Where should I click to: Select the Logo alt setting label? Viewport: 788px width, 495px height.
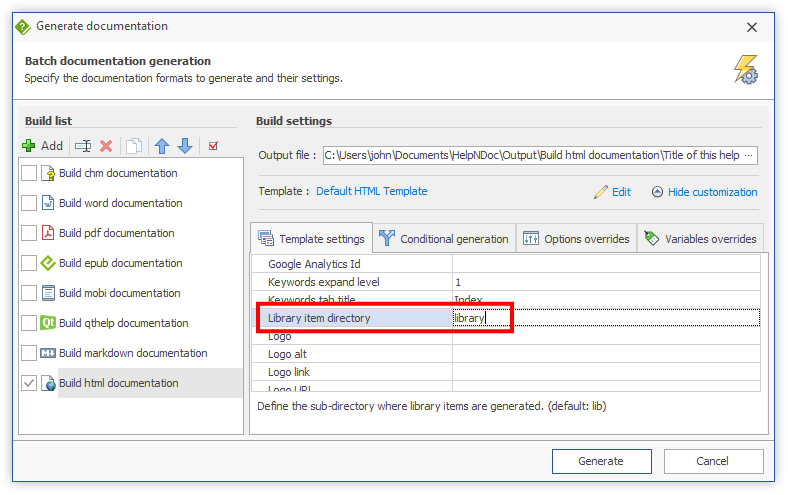click(287, 354)
